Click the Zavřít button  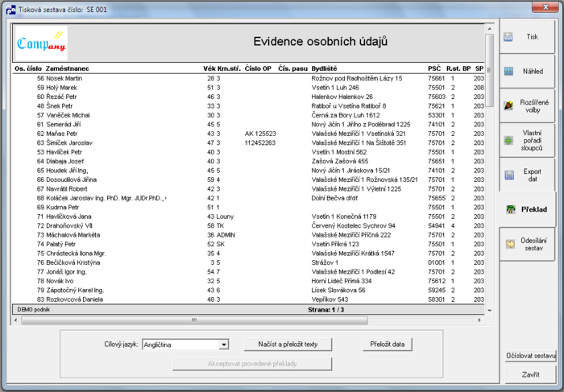click(530, 375)
